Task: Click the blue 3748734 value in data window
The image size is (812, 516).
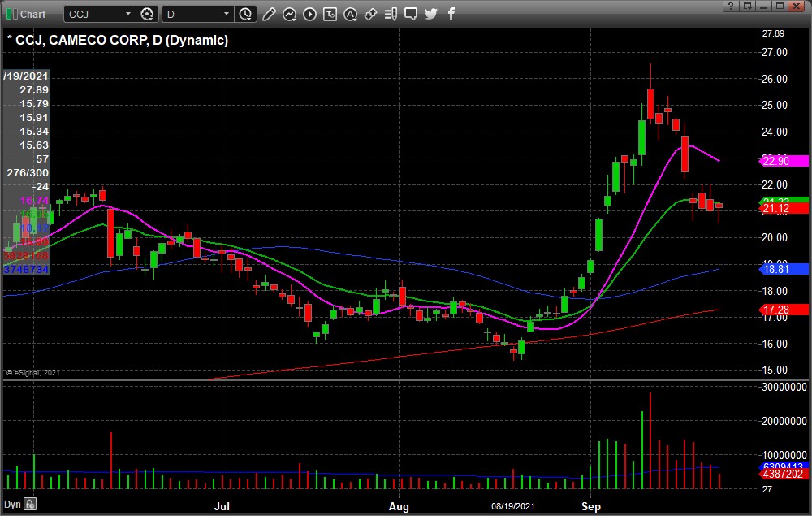Action: (x=26, y=270)
